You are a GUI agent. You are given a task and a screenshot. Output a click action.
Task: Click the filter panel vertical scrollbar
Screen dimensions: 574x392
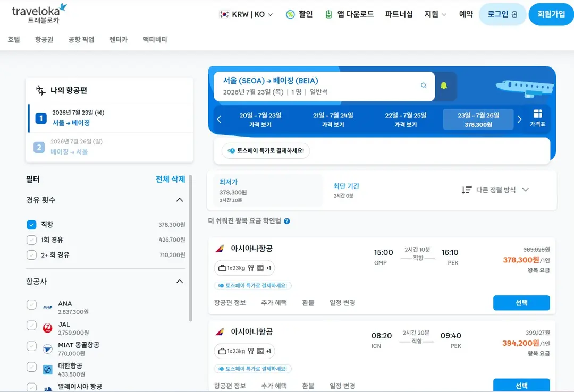pos(190,248)
